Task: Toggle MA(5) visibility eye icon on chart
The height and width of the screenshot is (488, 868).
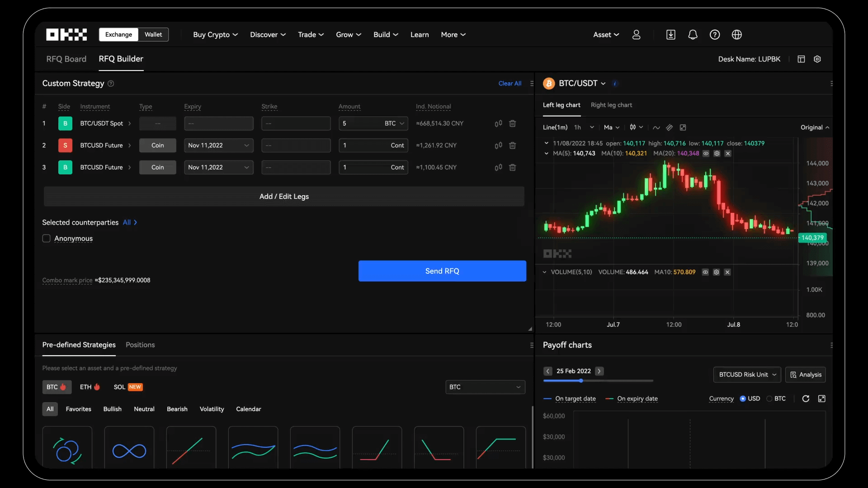Action: coord(706,154)
